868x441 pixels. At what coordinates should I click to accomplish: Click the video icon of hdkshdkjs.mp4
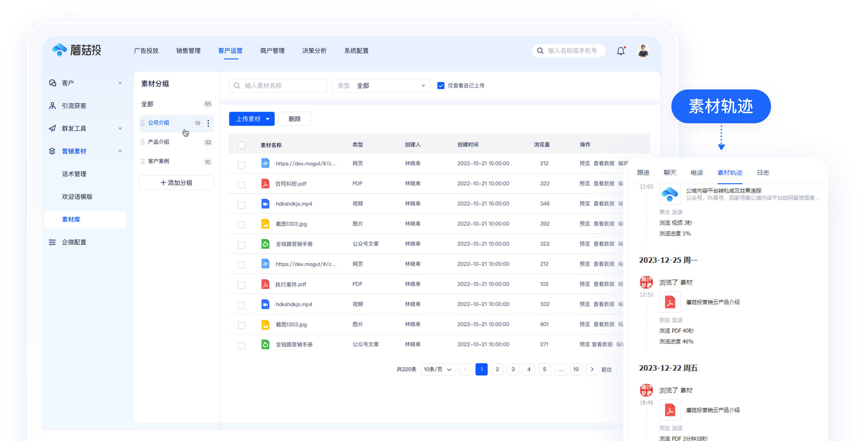coord(265,204)
